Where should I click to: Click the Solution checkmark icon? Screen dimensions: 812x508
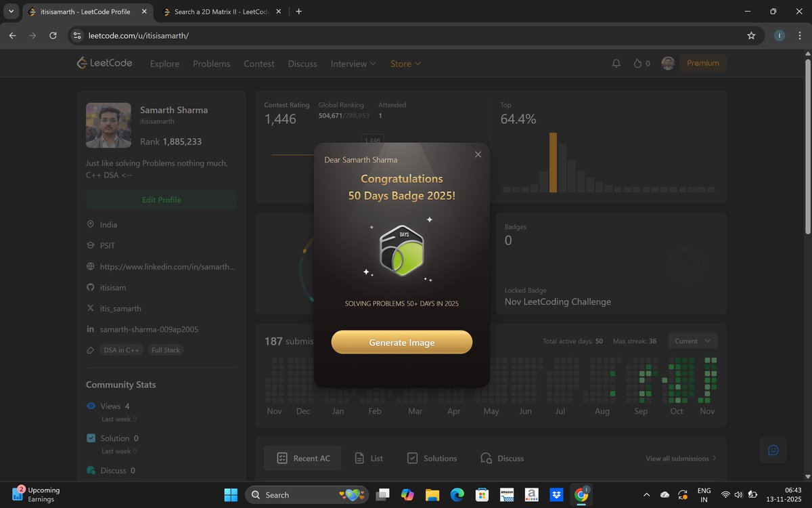91,438
